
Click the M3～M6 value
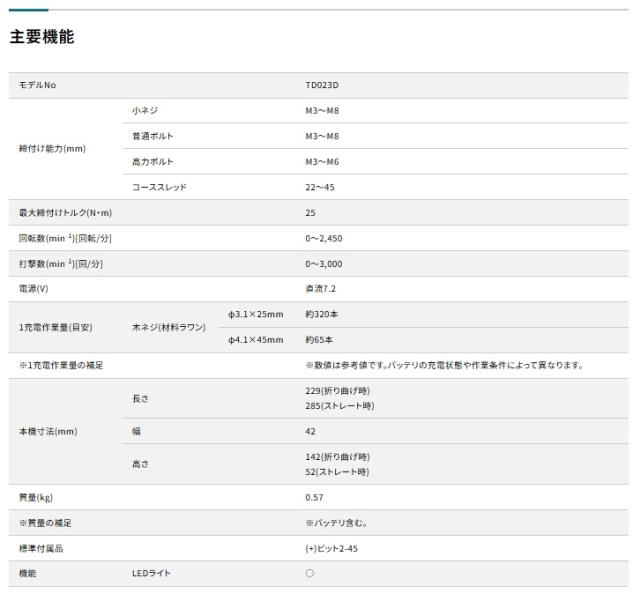[322, 162]
